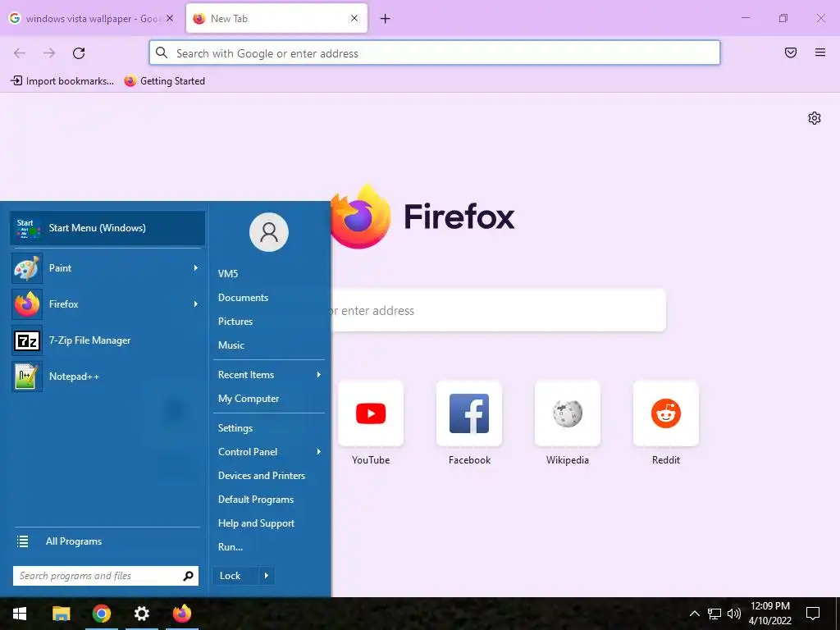Close the windows vista wallpaper tab
Viewport: 840px width, 630px height.
tap(170, 18)
